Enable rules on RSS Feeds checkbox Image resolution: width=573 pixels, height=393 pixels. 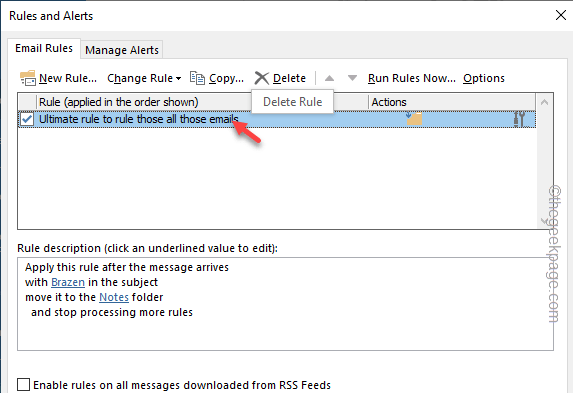point(23,385)
